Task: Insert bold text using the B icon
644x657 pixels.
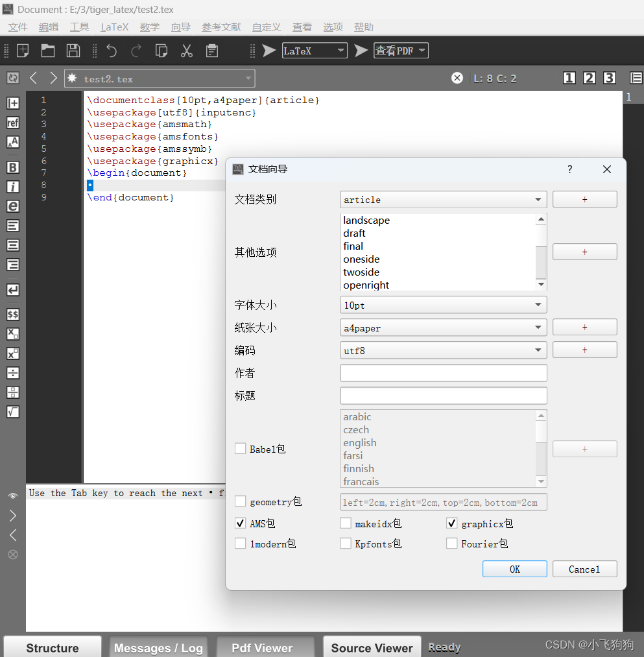Action: (12, 167)
